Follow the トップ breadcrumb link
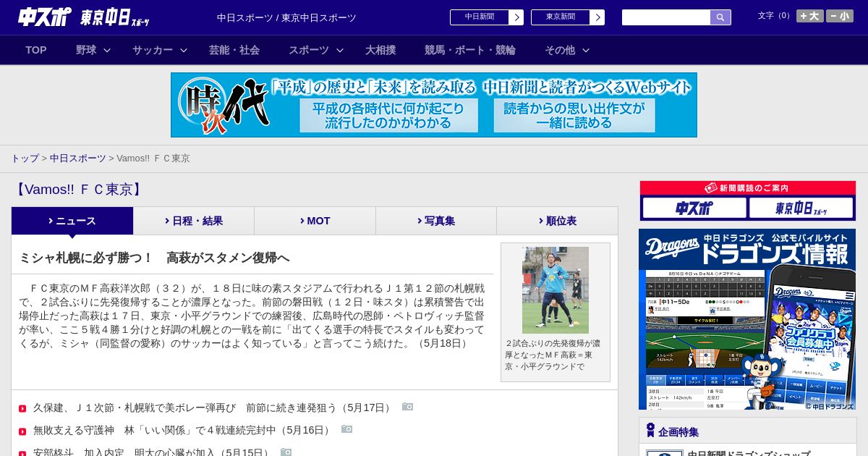 (x=25, y=158)
